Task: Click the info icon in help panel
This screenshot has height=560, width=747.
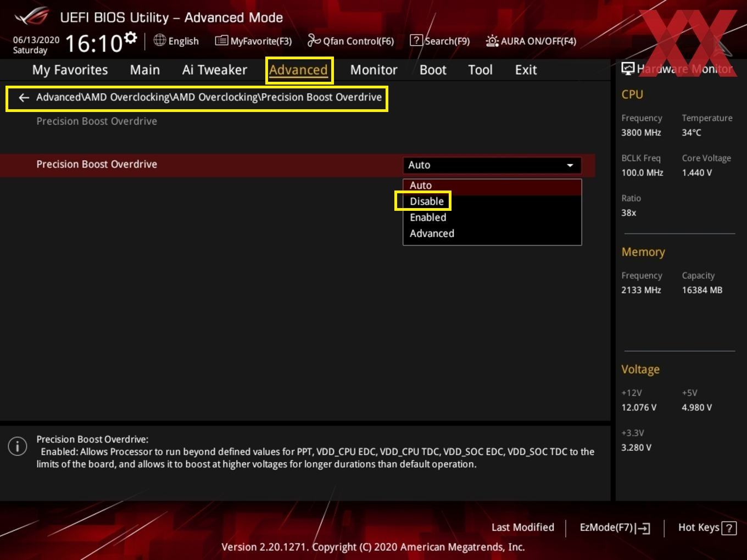Action: point(18,446)
